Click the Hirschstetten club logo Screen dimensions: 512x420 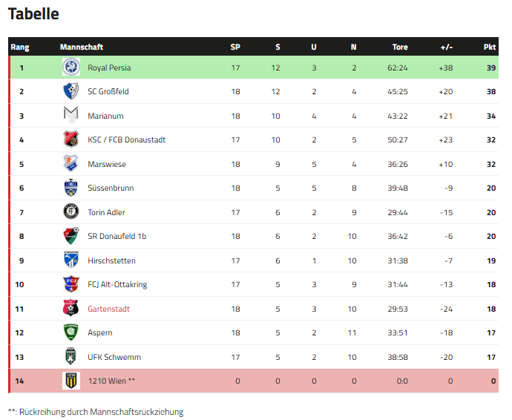click(x=70, y=260)
